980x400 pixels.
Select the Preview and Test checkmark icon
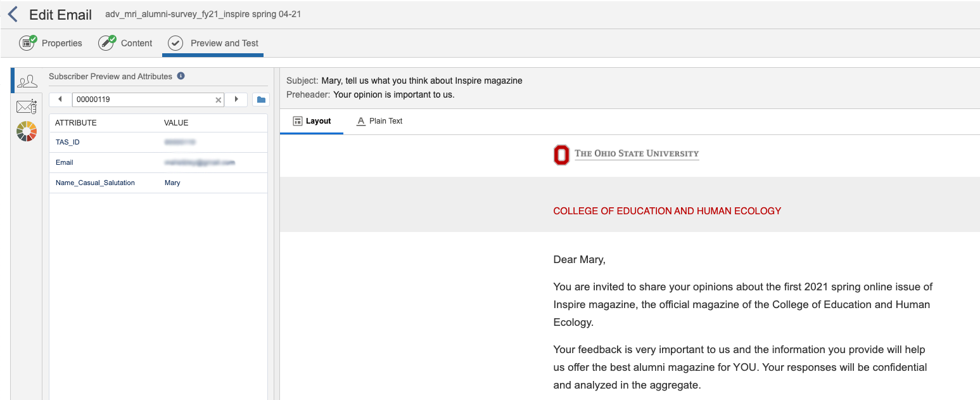[175, 43]
